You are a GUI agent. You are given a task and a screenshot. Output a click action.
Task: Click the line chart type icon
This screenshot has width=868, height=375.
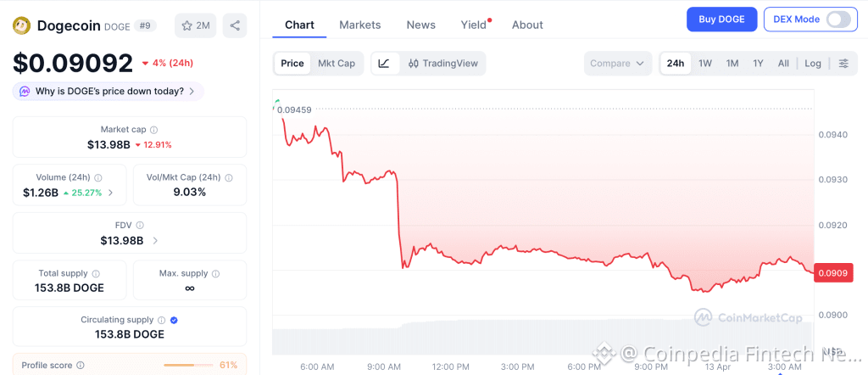(x=384, y=63)
